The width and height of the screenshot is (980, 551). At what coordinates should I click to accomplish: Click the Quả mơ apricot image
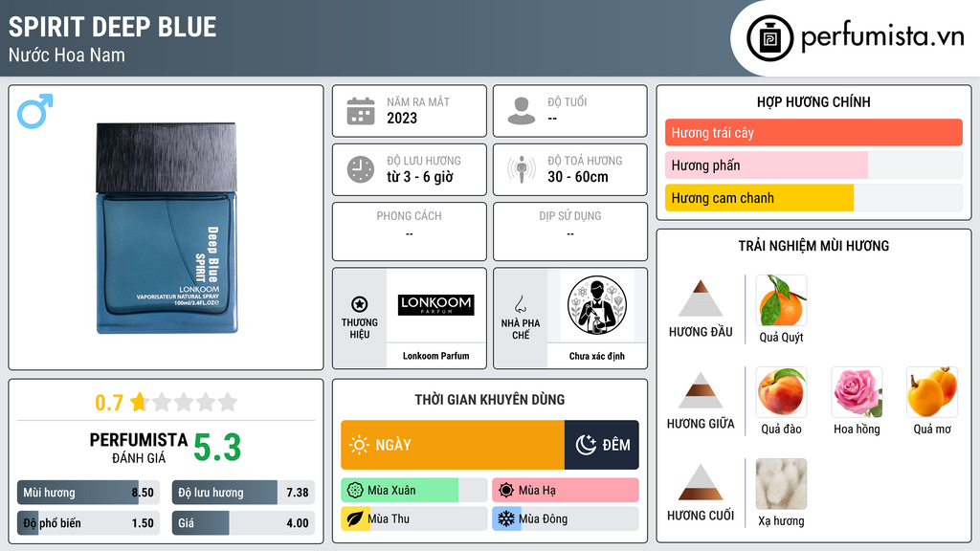932,392
